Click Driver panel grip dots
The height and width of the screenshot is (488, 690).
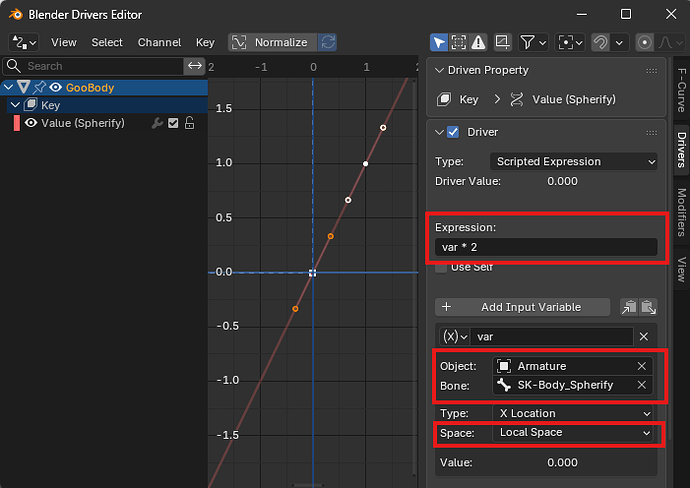click(x=651, y=133)
